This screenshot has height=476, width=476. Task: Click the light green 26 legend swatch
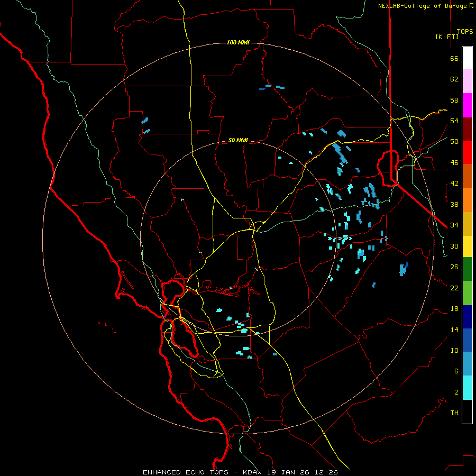[467, 293]
